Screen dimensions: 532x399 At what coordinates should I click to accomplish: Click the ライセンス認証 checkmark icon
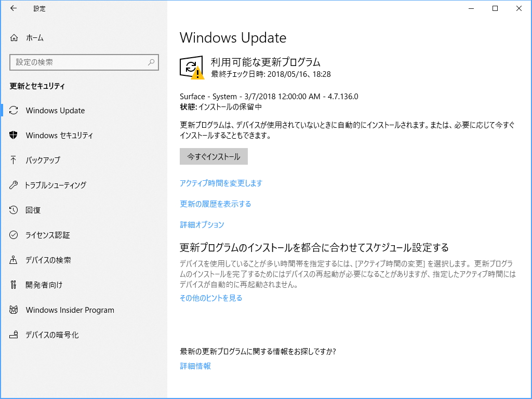click(14, 235)
